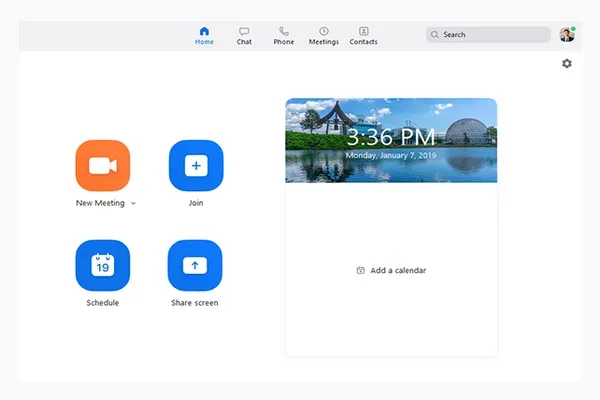
Task: Click the Share screen label text
Action: tap(195, 303)
